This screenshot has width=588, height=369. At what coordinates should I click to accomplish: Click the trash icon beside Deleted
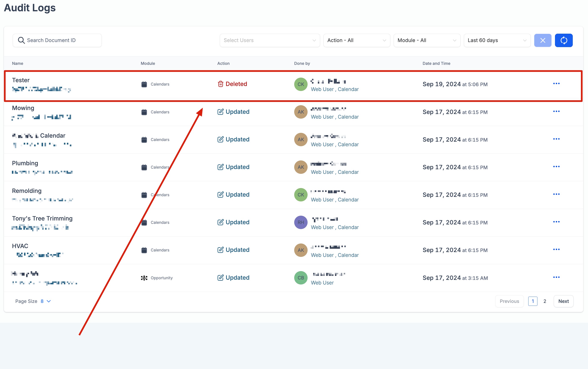[220, 84]
